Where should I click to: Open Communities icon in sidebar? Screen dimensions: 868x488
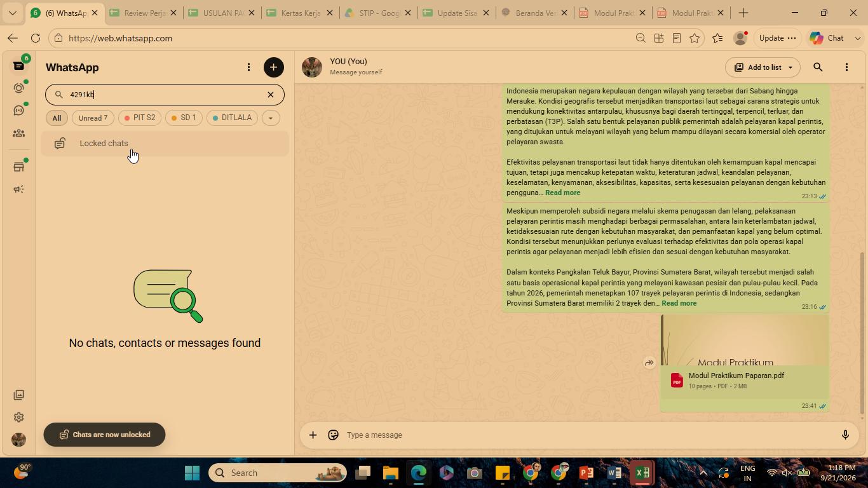[18, 133]
